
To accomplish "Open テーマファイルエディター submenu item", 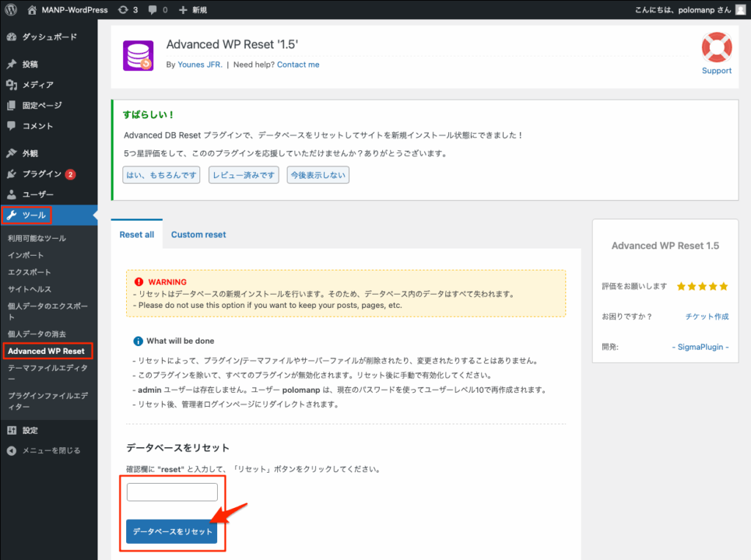I will pos(48,373).
